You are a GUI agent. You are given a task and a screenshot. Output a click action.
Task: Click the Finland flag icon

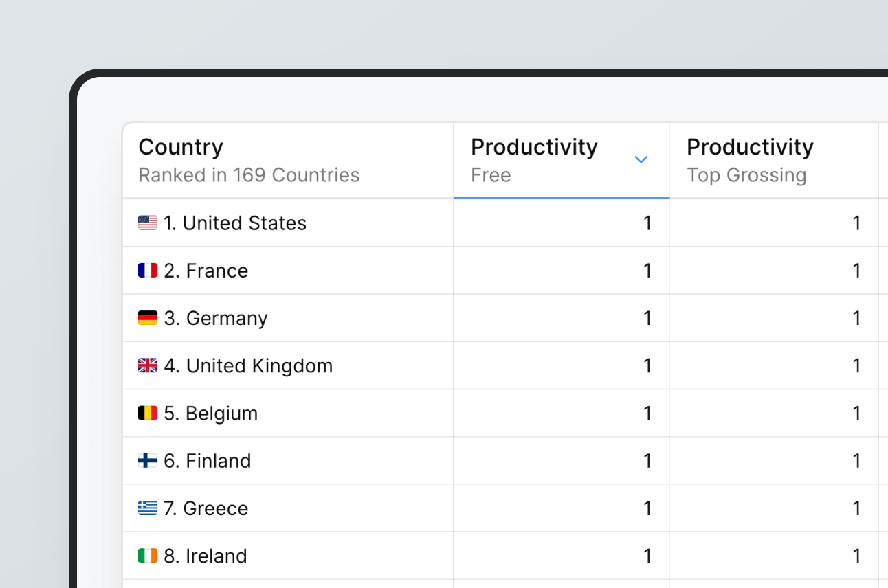148,460
